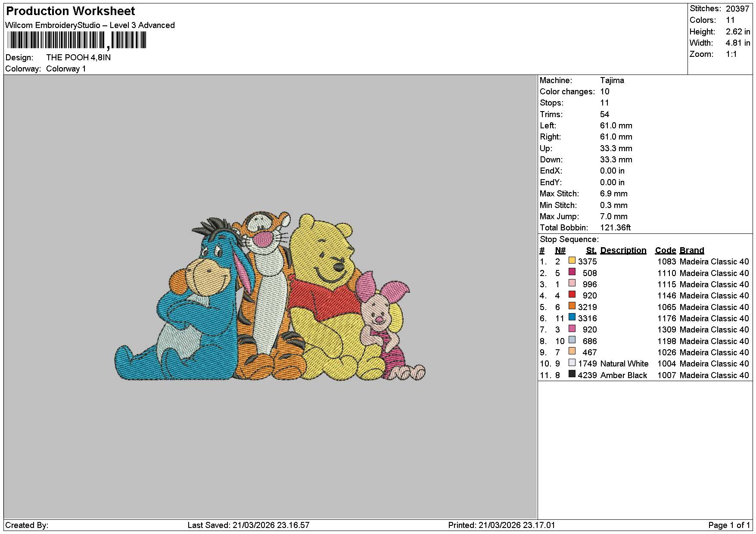This screenshot has width=756, height=534.
Task: Click the barcode under the Wilcom header
Action: click(77, 41)
